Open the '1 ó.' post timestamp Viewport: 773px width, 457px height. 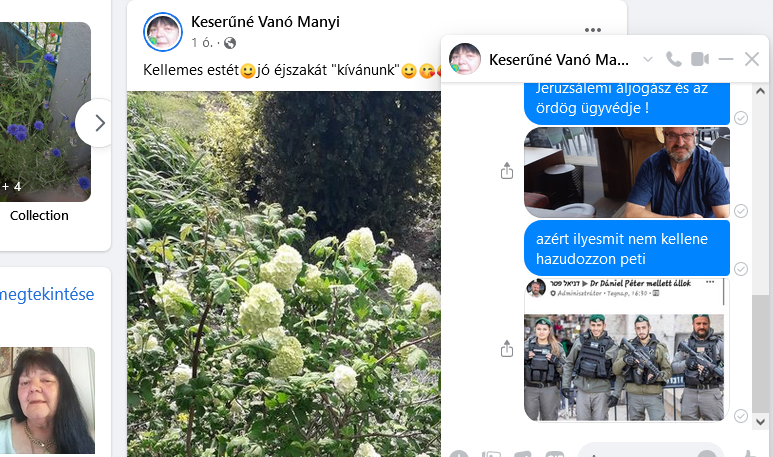(202, 43)
